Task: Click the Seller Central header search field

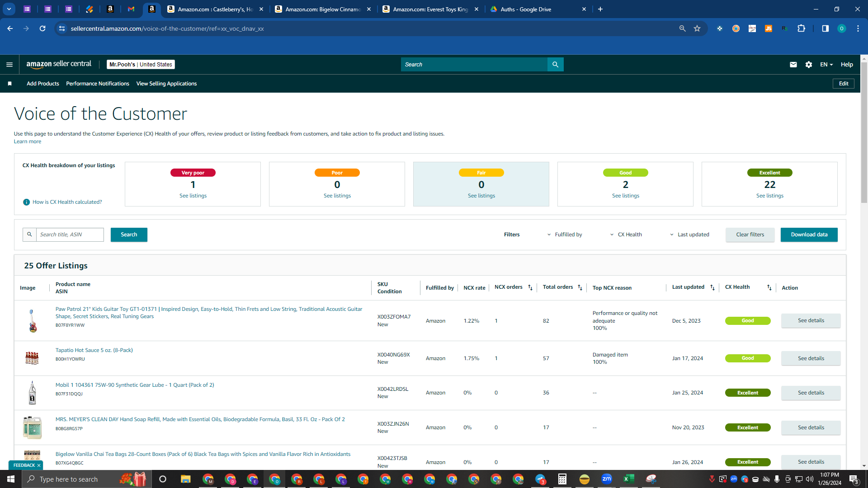Action: (474, 65)
